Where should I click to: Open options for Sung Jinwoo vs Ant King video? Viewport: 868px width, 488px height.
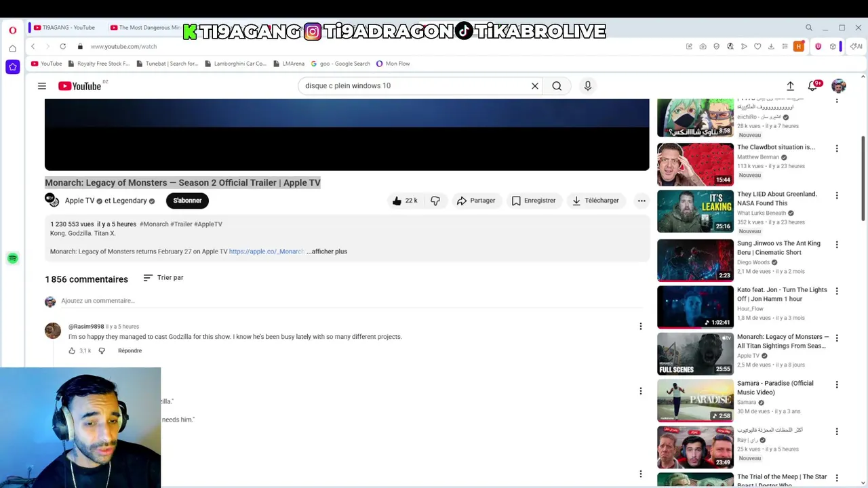click(837, 245)
